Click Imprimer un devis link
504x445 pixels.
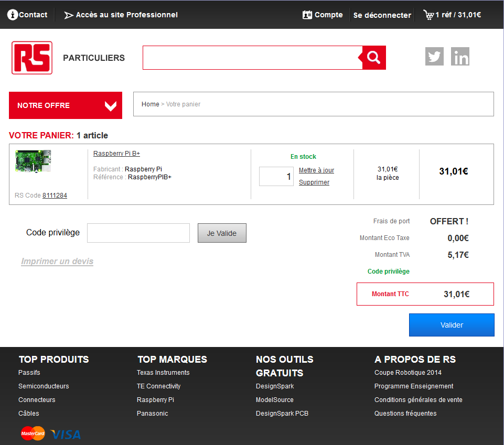pyautogui.click(x=57, y=261)
